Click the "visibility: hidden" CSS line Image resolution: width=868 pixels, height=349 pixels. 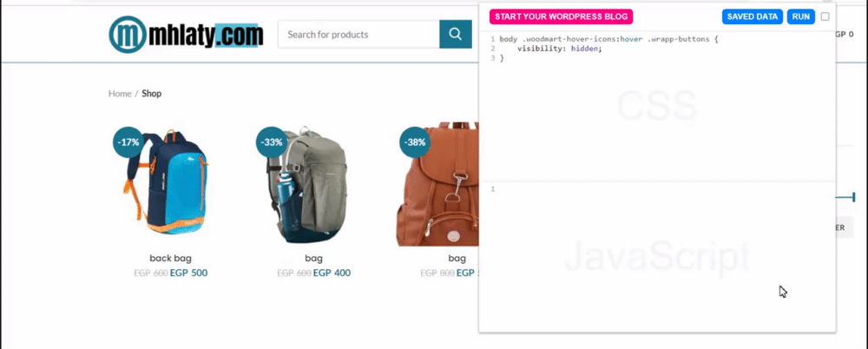tap(559, 49)
